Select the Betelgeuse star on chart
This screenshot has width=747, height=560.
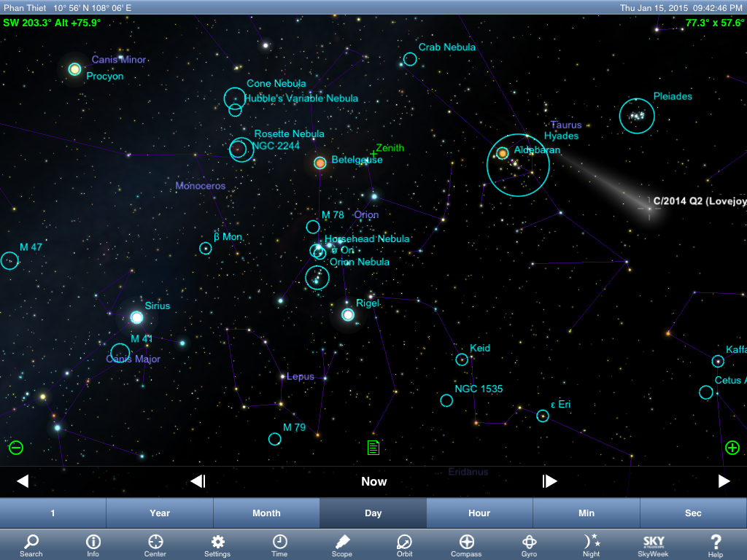(320, 163)
